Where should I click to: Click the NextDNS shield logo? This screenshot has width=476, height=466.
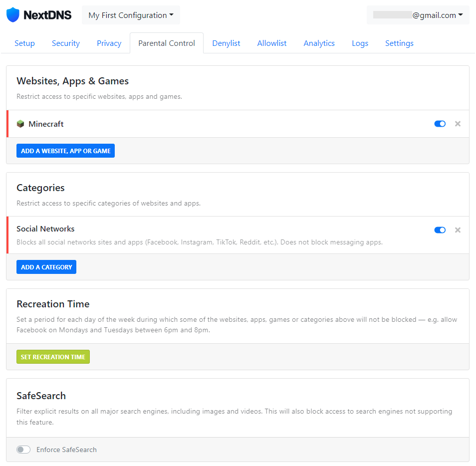coord(13,15)
